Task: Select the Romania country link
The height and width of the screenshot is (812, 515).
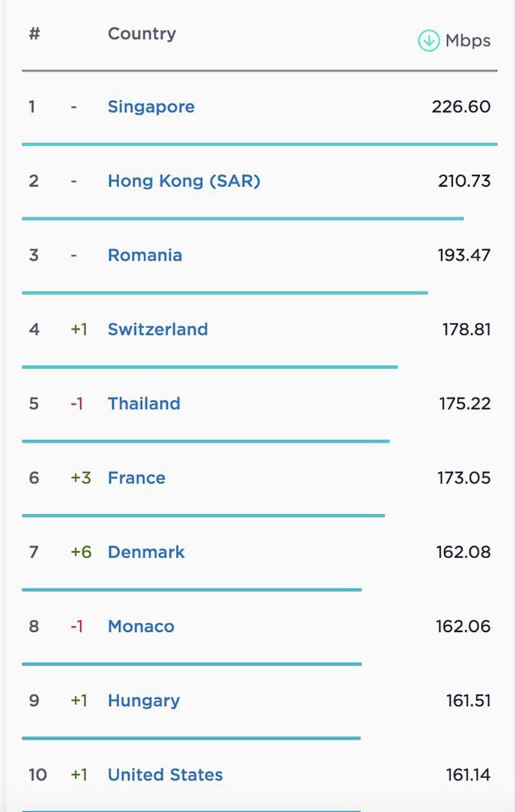Action: 145,256
